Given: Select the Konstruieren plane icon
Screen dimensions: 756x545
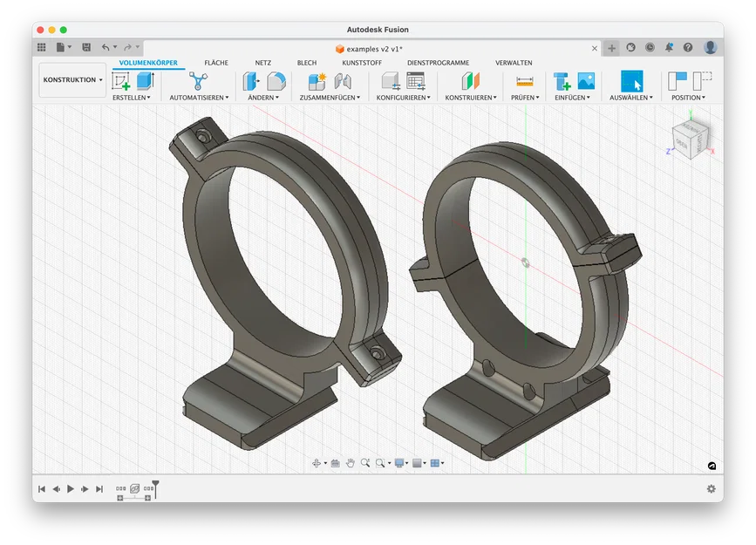Looking at the screenshot, I should point(470,83).
